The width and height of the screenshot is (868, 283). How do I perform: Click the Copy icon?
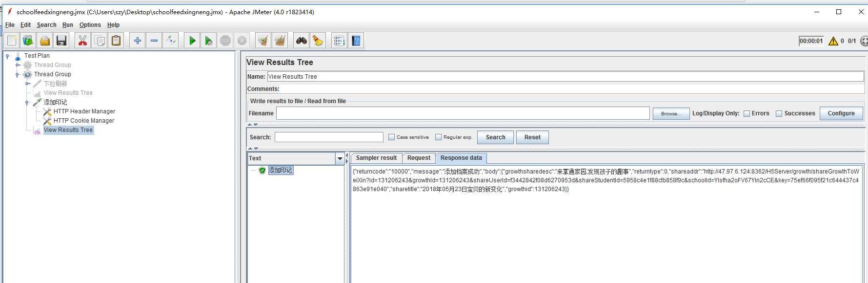(x=100, y=41)
